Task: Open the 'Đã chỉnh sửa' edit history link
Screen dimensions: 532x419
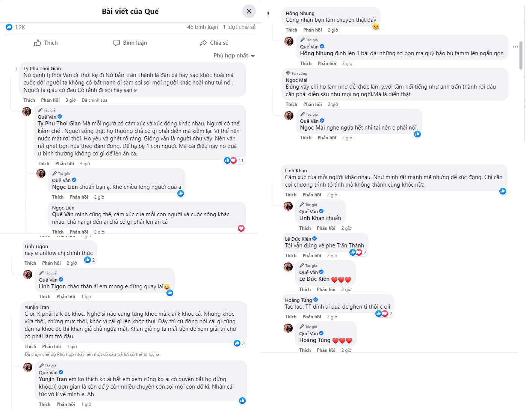Action: point(94,100)
